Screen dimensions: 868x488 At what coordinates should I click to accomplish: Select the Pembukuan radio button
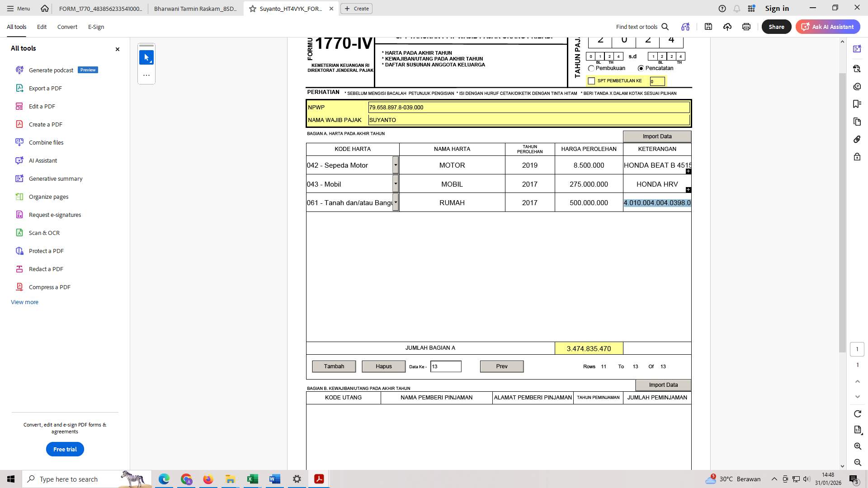pos(591,68)
